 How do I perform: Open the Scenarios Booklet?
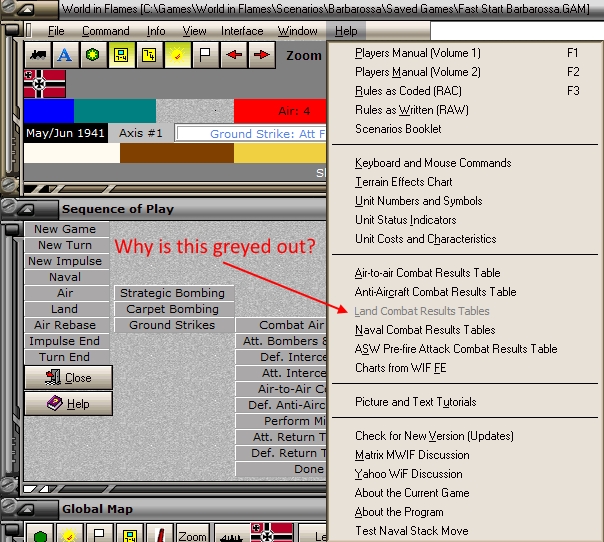click(465, 129)
